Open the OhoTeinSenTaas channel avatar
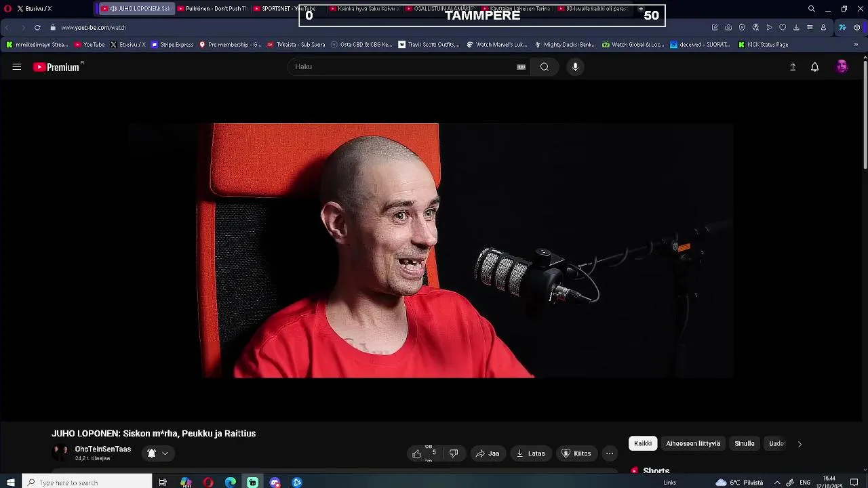Viewport: 868px width, 488px height. [x=60, y=453]
